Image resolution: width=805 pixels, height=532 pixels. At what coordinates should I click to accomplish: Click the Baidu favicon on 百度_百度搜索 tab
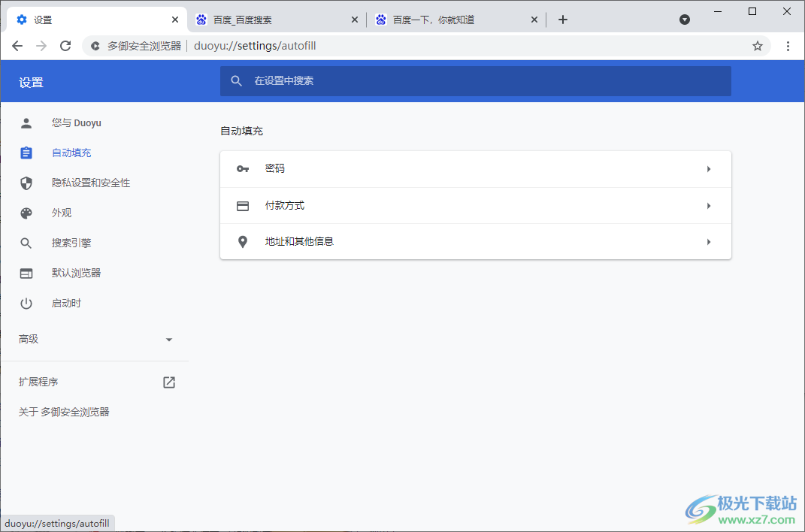pyautogui.click(x=201, y=20)
